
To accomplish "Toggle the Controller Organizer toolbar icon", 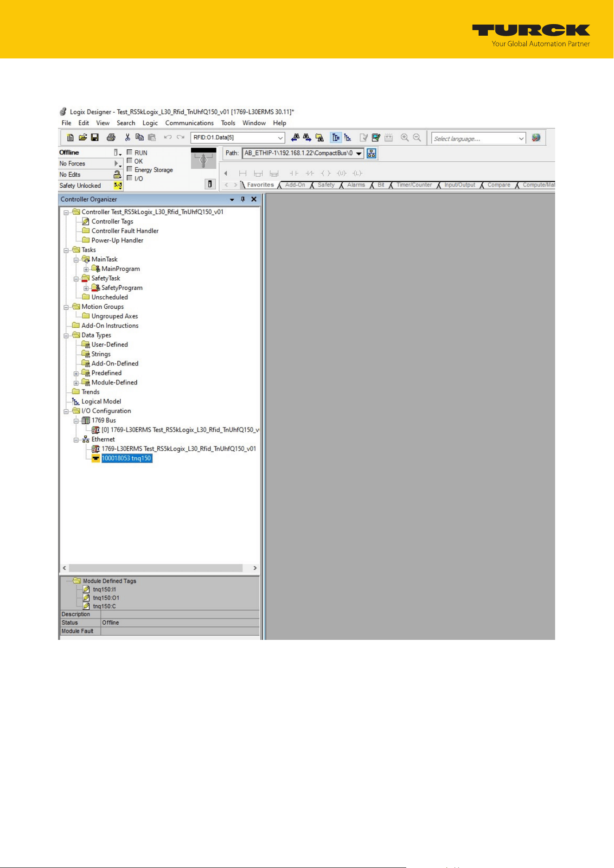I will pos(336,138).
